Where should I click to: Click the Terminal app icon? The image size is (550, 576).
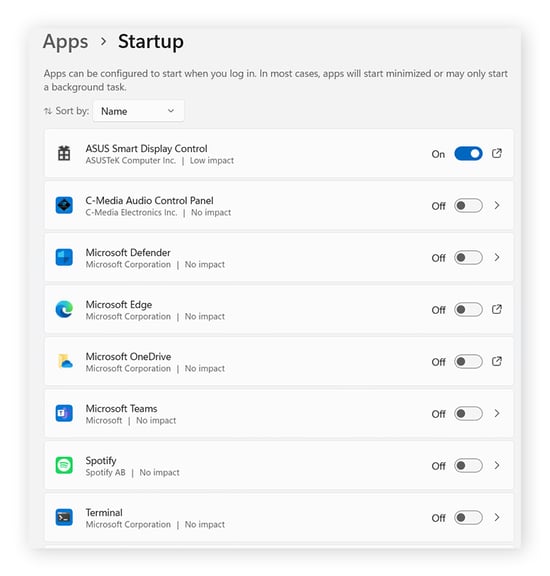pyautogui.click(x=64, y=517)
